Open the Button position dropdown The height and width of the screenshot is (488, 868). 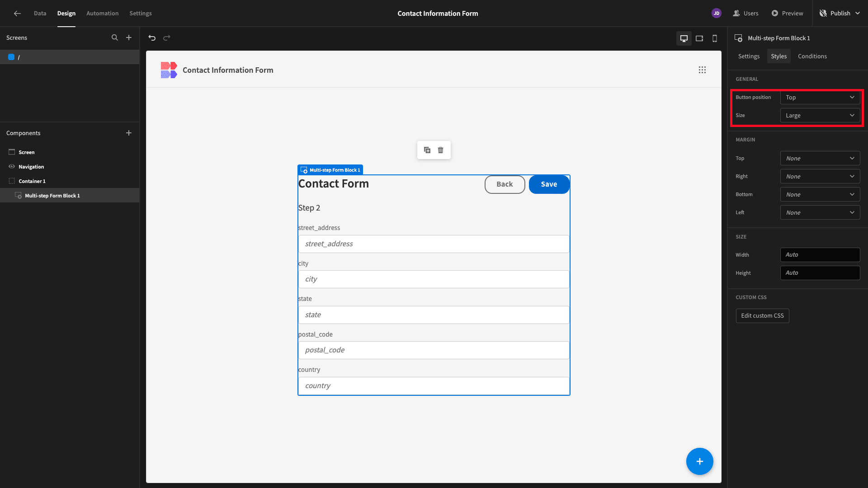point(820,98)
